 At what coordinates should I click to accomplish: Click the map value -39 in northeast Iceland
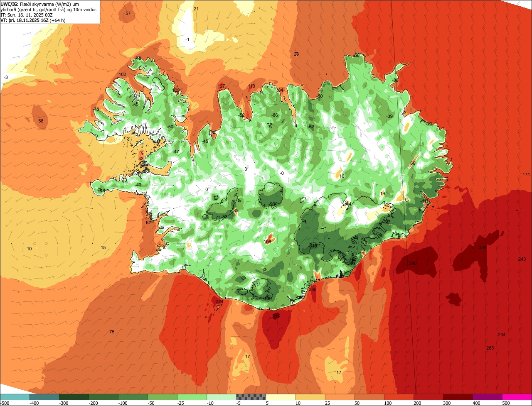click(389, 116)
